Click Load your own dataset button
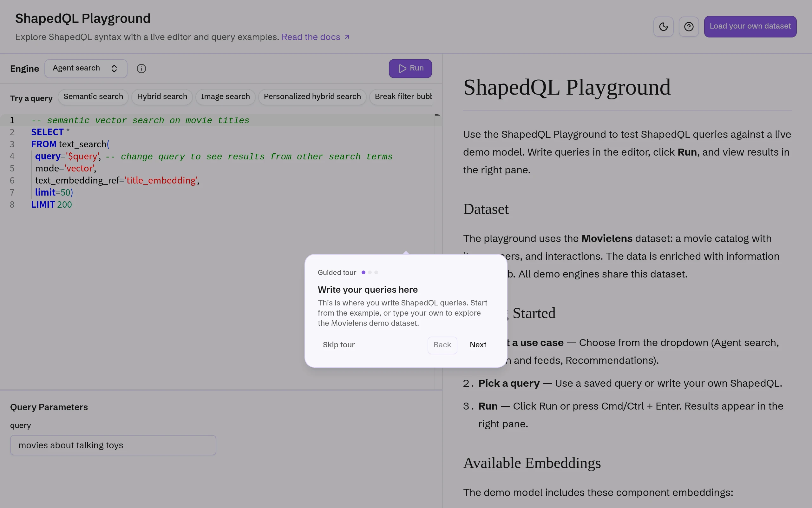This screenshot has width=812, height=508. pos(750,27)
